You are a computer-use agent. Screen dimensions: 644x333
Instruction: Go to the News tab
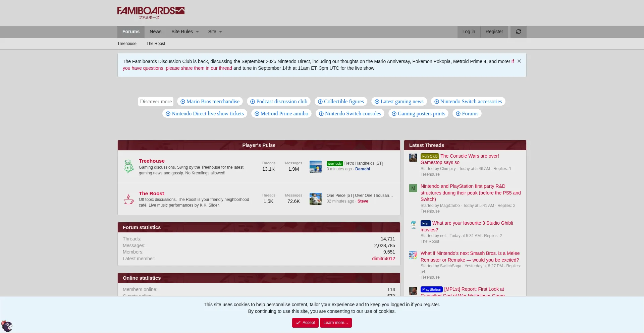coord(155,32)
